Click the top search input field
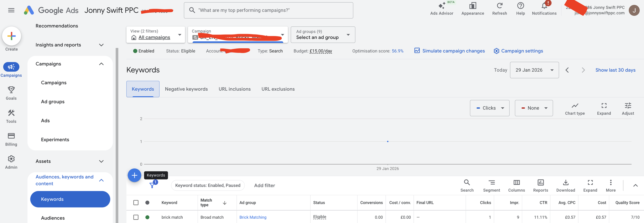The image size is (644, 223). (268, 10)
